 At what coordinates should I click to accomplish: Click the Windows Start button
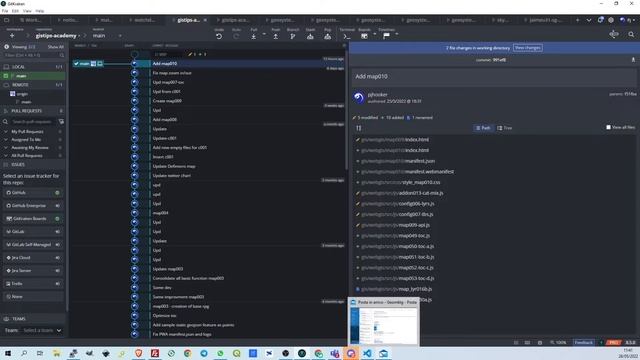[7, 353]
